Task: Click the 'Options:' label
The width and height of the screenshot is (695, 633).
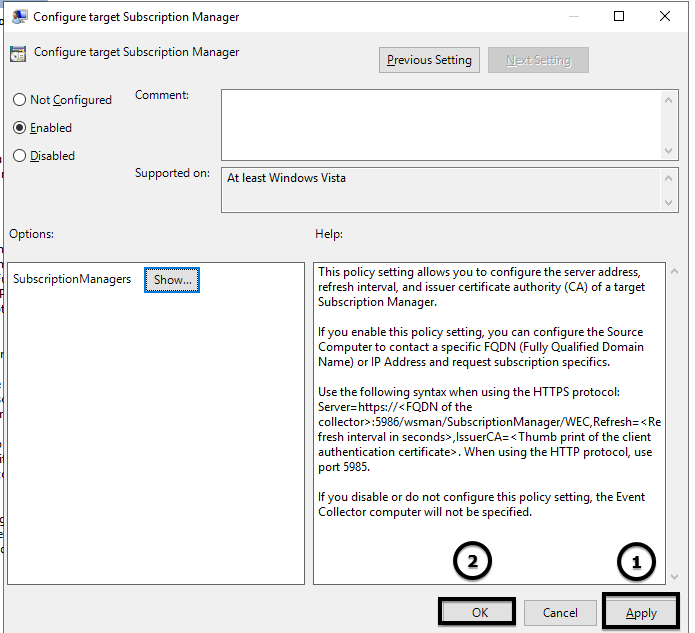Action: (31, 234)
